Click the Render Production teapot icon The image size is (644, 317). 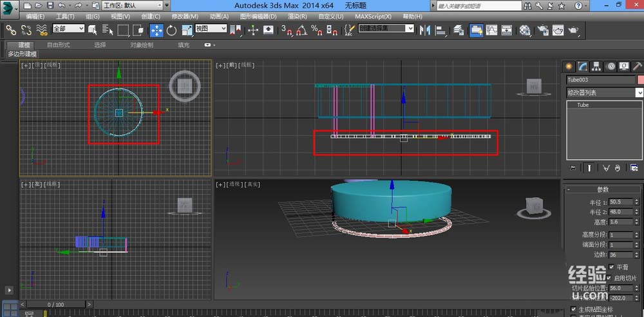pos(573,30)
